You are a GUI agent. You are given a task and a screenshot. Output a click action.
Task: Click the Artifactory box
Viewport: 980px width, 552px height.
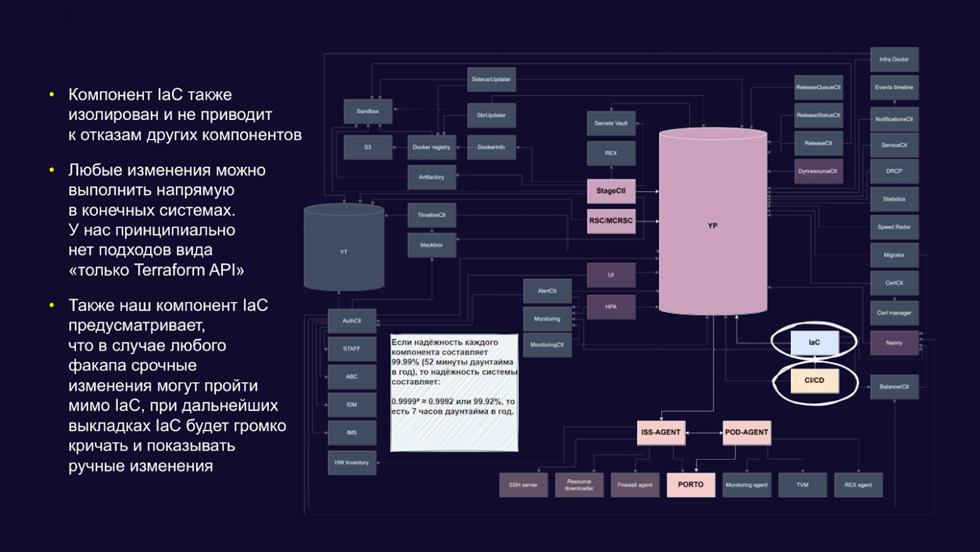(432, 177)
